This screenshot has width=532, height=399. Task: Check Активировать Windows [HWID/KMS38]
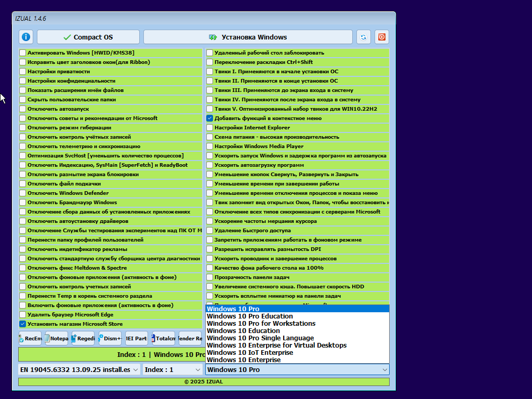23,52
